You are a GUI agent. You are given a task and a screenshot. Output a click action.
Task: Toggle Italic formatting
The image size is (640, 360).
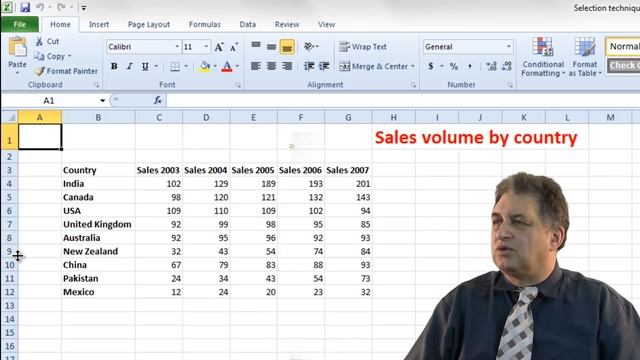129,67
